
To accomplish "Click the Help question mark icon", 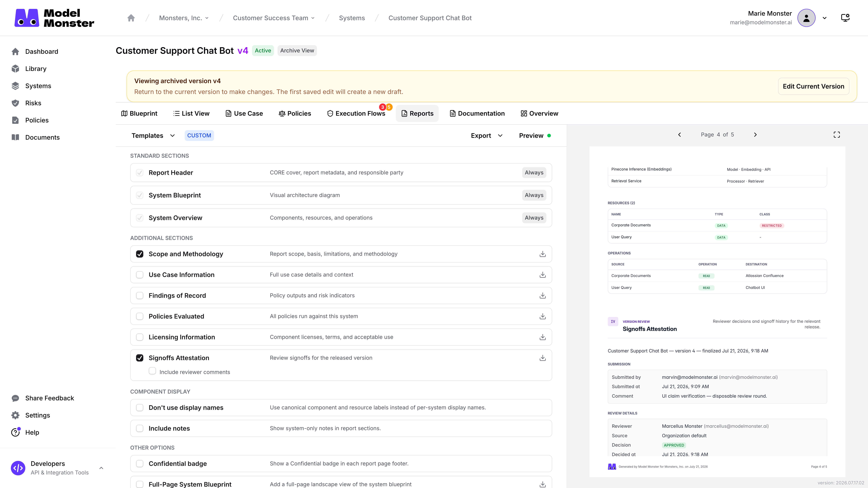I will coord(16,432).
